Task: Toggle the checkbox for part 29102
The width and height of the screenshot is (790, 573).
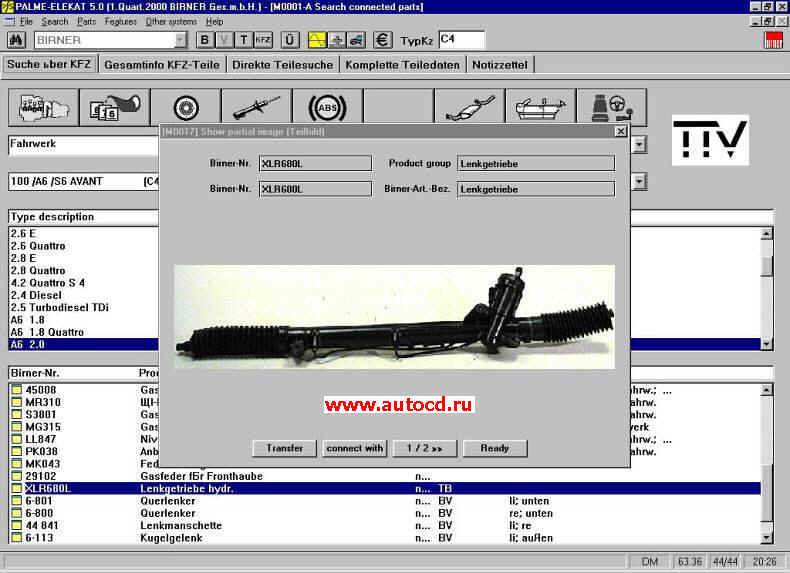Action: 17,476
